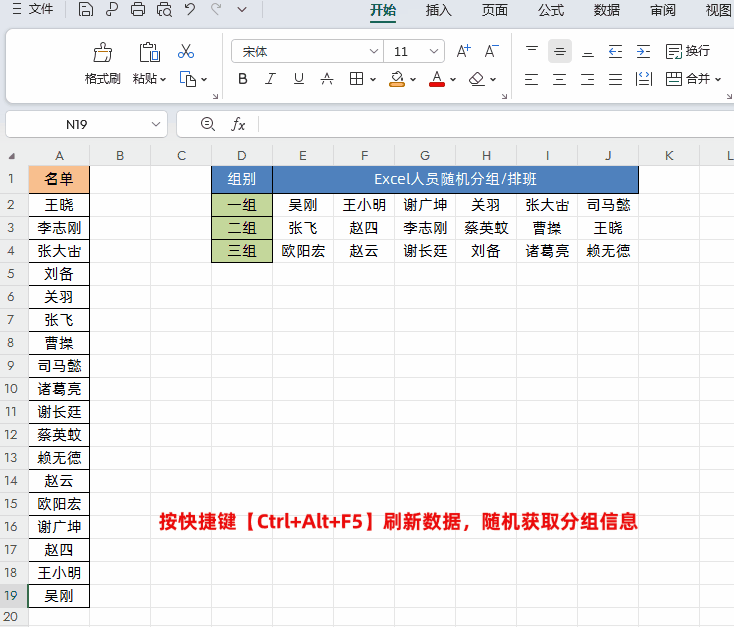
Task: Select row 19 header
Action: pyautogui.click(x=11, y=596)
